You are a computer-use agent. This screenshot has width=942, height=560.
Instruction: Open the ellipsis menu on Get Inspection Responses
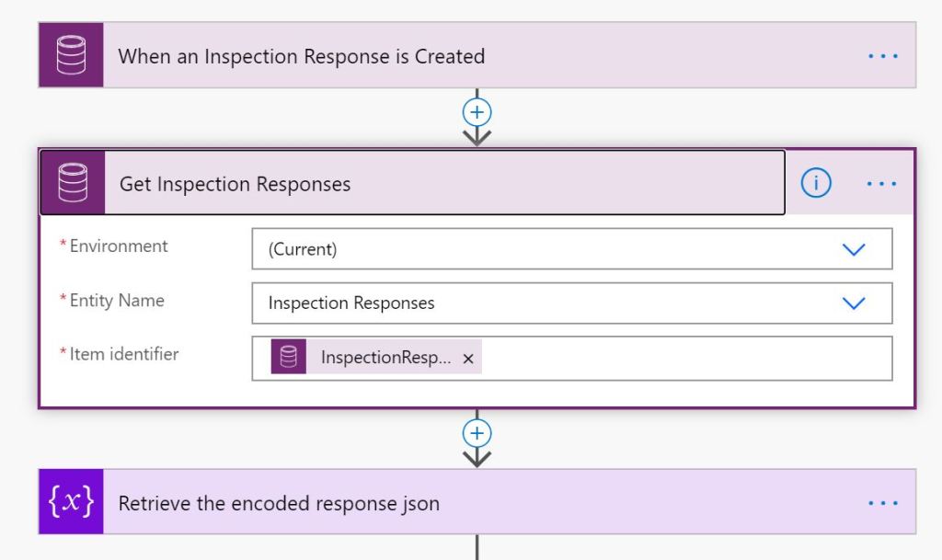click(x=881, y=184)
